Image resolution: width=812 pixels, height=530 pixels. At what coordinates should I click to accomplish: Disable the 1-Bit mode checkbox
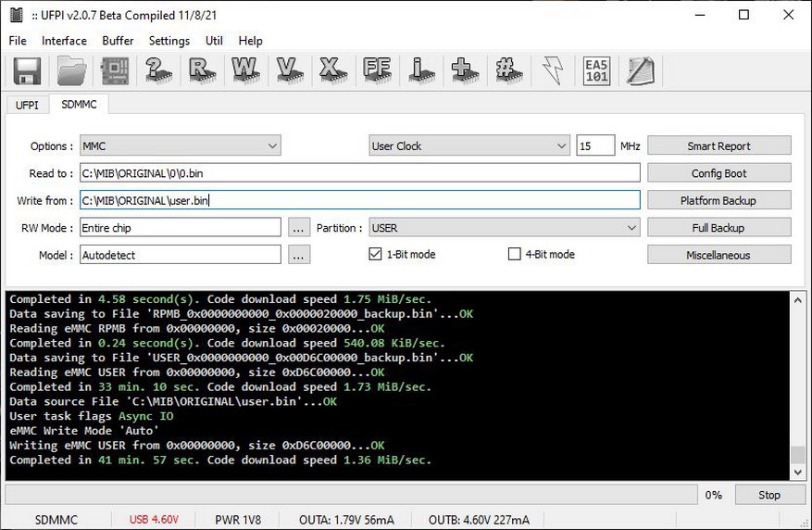[375, 255]
